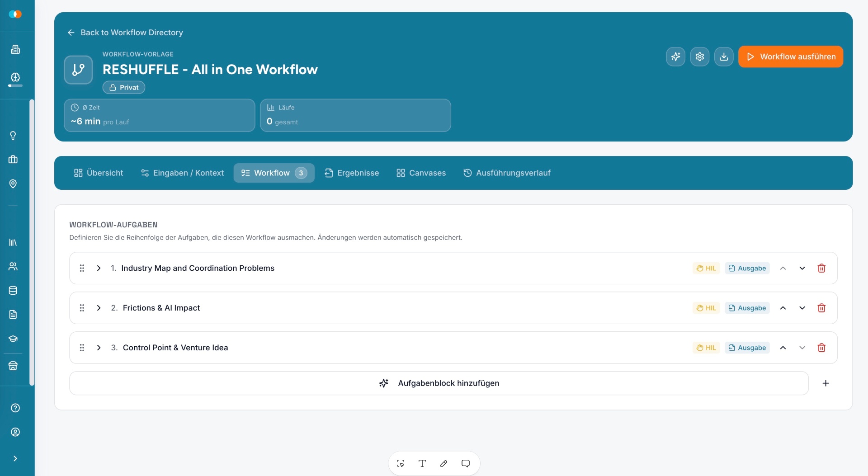
Task: Toggle HIL badge on Industry Map task
Action: coord(706,268)
